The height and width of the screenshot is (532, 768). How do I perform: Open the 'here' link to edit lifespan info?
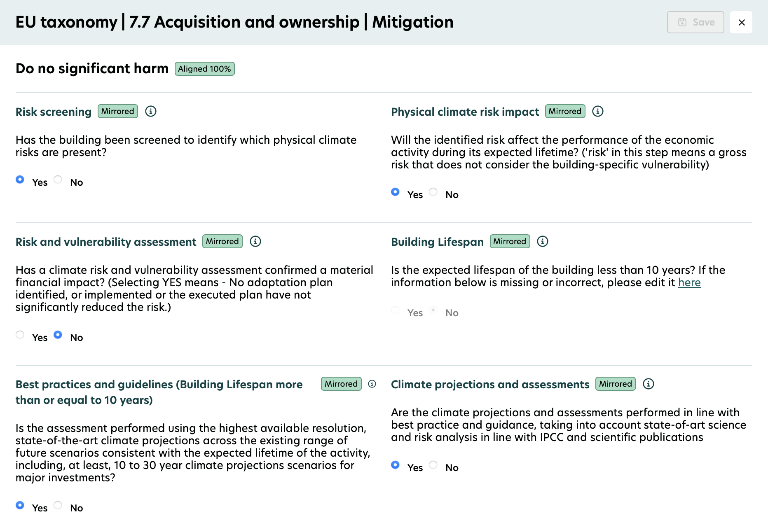click(689, 282)
